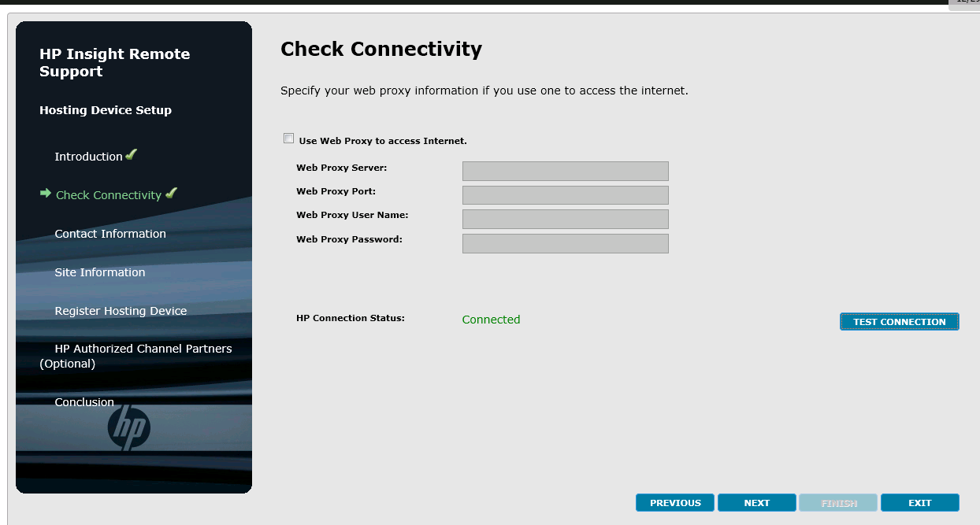The width and height of the screenshot is (980, 525).
Task: Click Next to continue setup
Action: [x=757, y=503]
